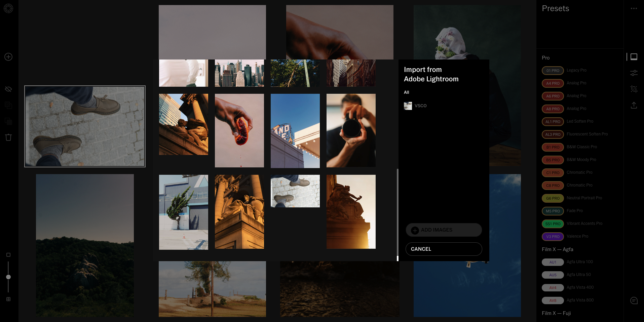Apply the SS1 PRO Vibrant Accents preset

[x=553, y=224]
